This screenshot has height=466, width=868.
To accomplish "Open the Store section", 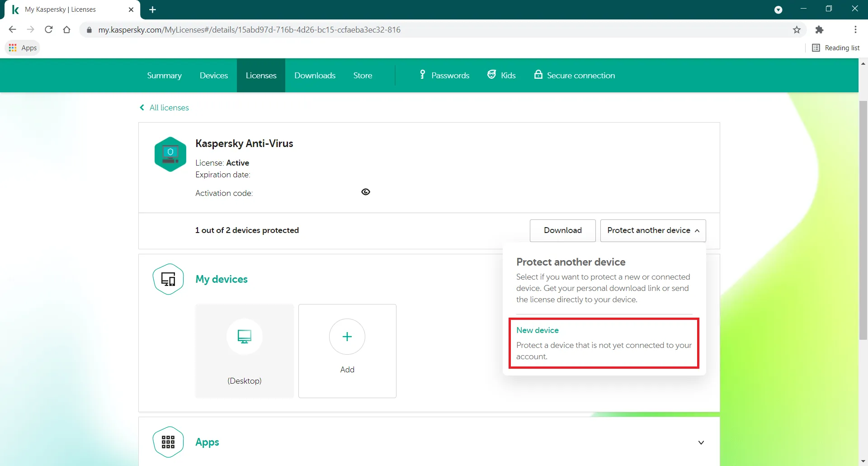I will [363, 75].
